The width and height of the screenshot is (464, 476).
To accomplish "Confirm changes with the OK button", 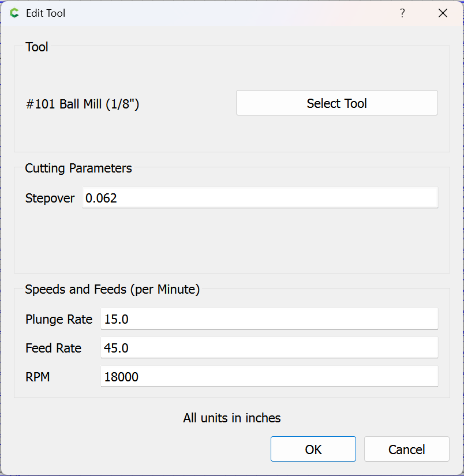I will point(313,449).
